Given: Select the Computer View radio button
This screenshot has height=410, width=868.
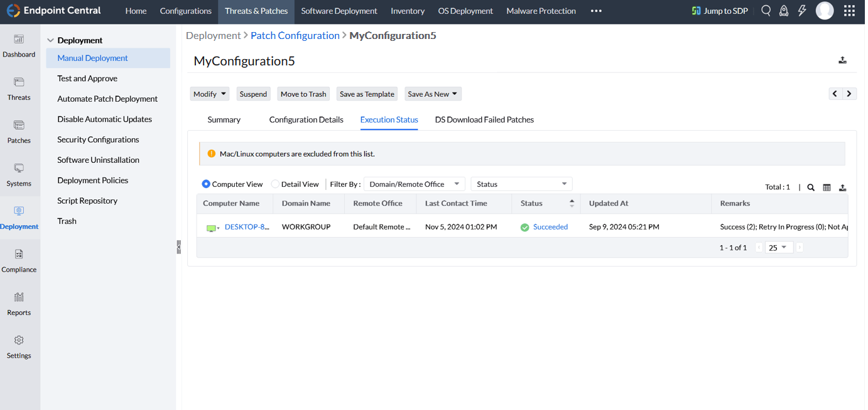Looking at the screenshot, I should pyautogui.click(x=206, y=184).
